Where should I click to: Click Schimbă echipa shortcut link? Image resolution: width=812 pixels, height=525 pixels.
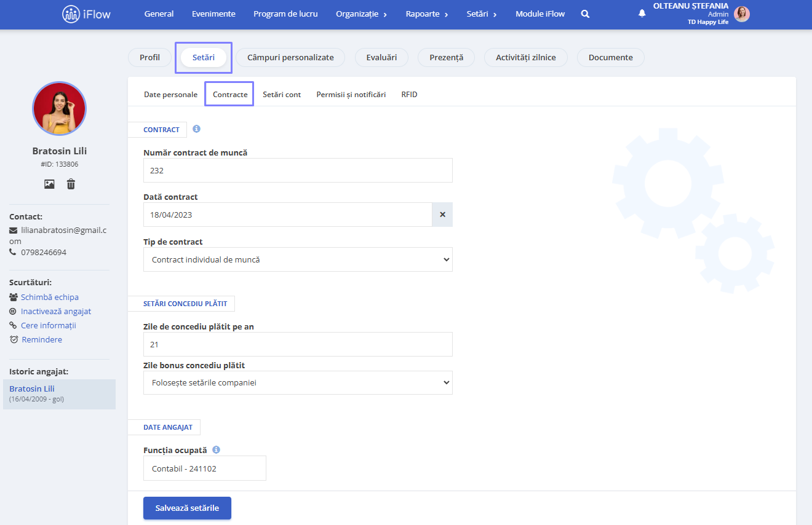[50, 297]
